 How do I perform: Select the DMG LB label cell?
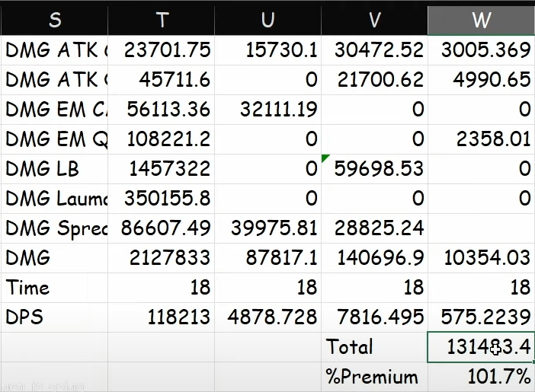54,169
